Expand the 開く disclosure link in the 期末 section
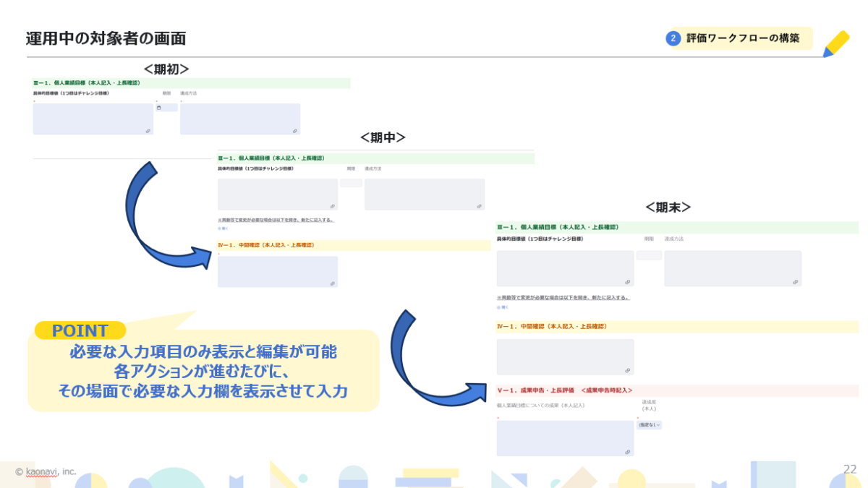 point(502,307)
